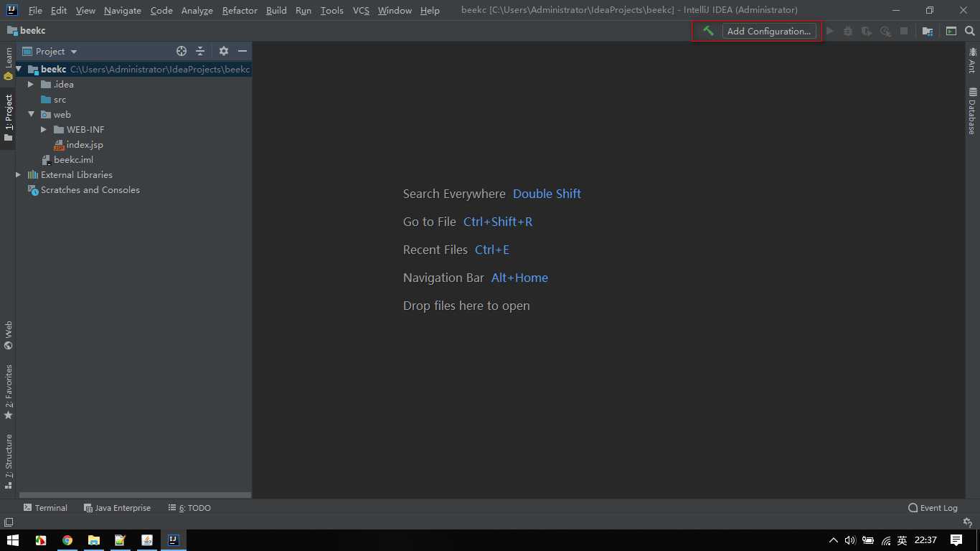This screenshot has height=551, width=980.
Task: Open the 7: Structure side tab
Action: point(8,461)
